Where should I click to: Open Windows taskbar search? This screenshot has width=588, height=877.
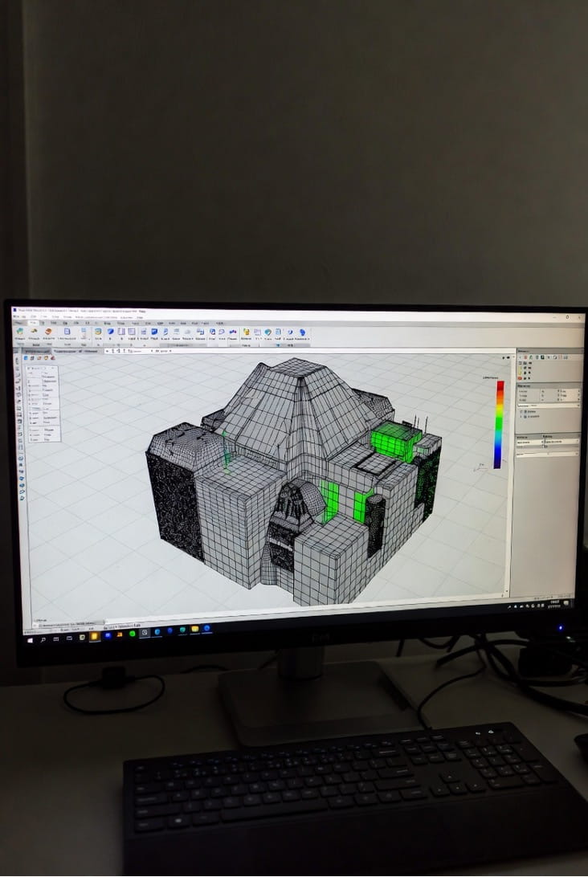[x=43, y=640]
